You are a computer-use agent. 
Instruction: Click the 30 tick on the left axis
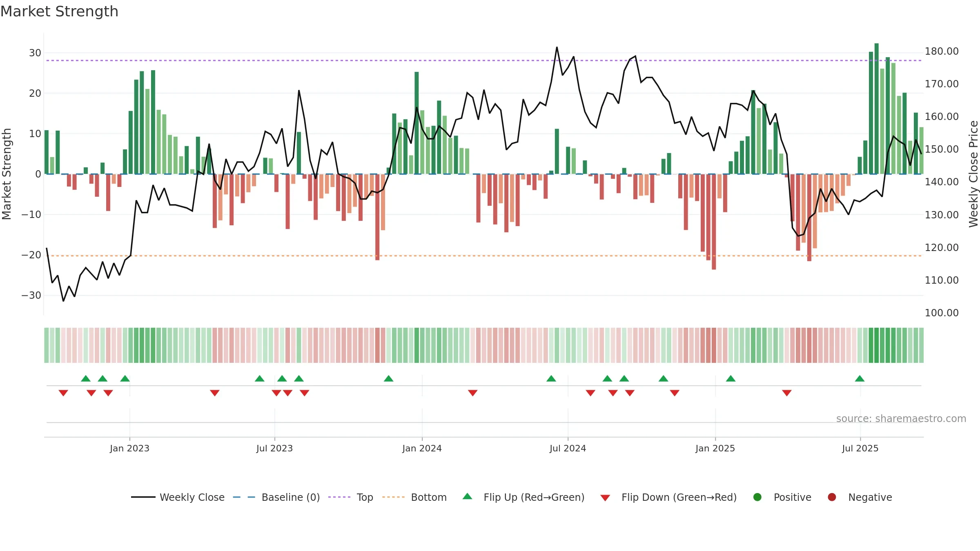35,53
